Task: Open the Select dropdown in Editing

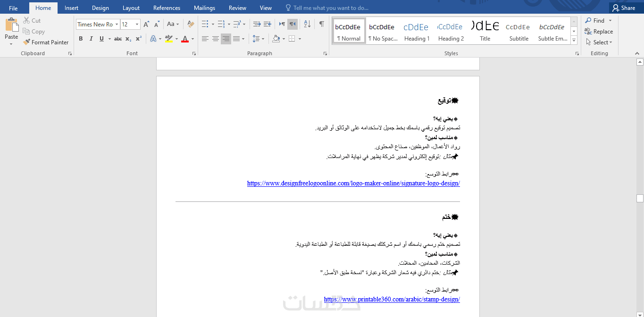Action: [599, 42]
